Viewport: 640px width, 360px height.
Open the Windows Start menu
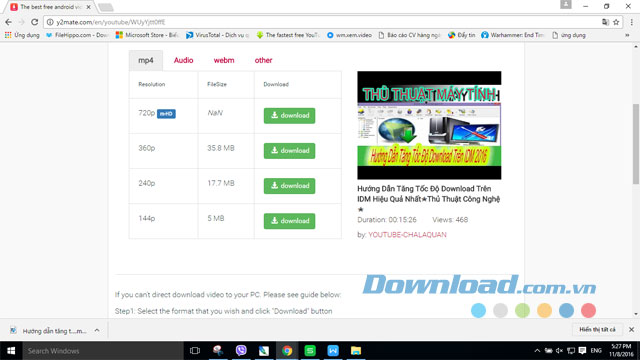[11, 351]
